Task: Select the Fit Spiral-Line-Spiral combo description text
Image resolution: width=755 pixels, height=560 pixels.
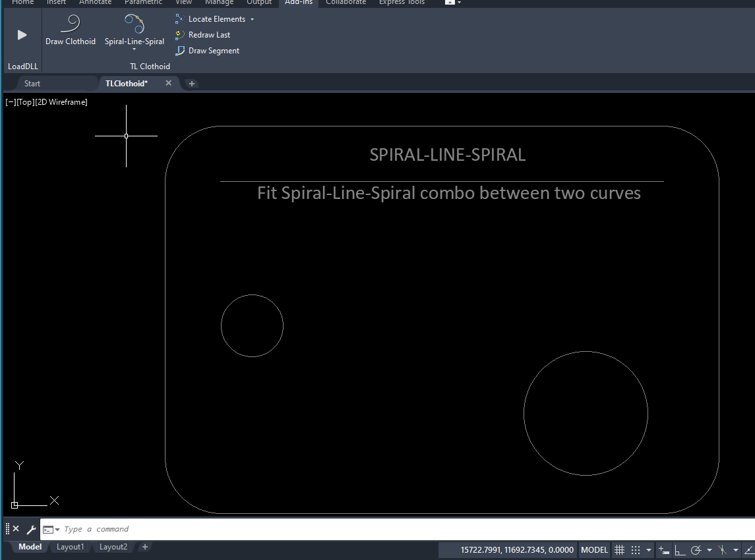Action: [x=449, y=193]
